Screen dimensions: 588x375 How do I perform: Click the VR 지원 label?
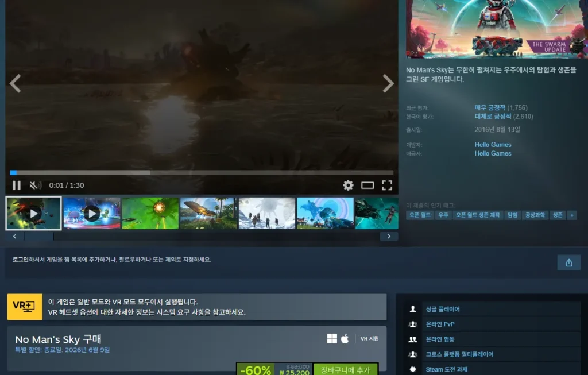[369, 339]
